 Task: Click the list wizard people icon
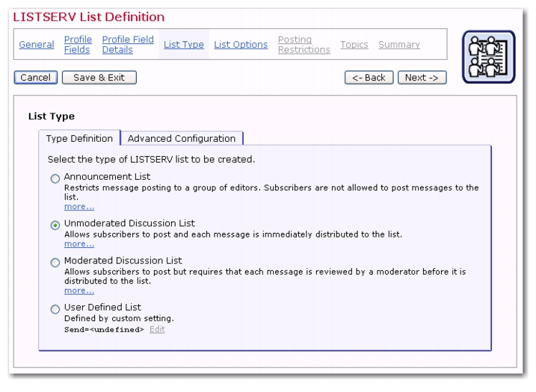[488, 57]
